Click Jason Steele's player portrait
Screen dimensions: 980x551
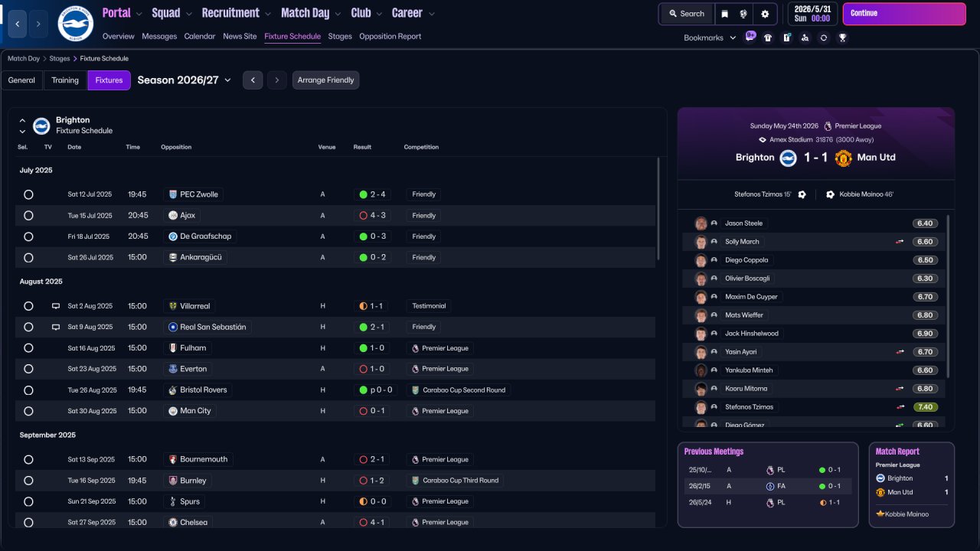pos(701,223)
